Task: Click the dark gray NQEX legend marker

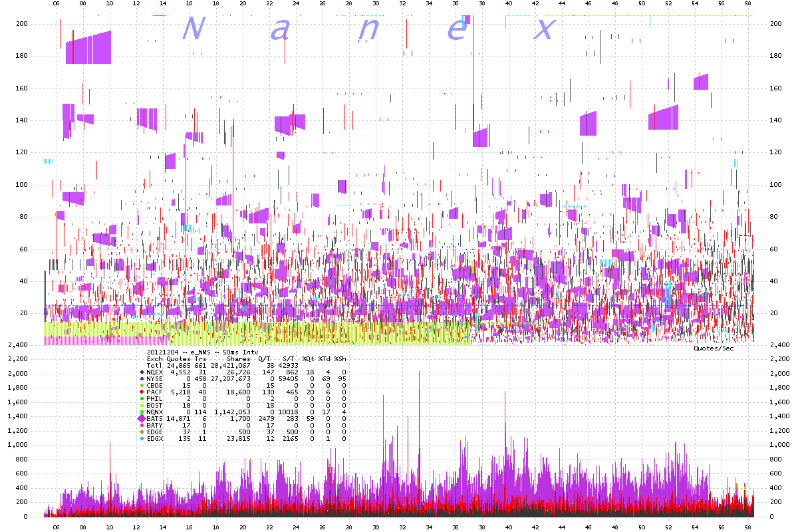Action: pos(142,372)
